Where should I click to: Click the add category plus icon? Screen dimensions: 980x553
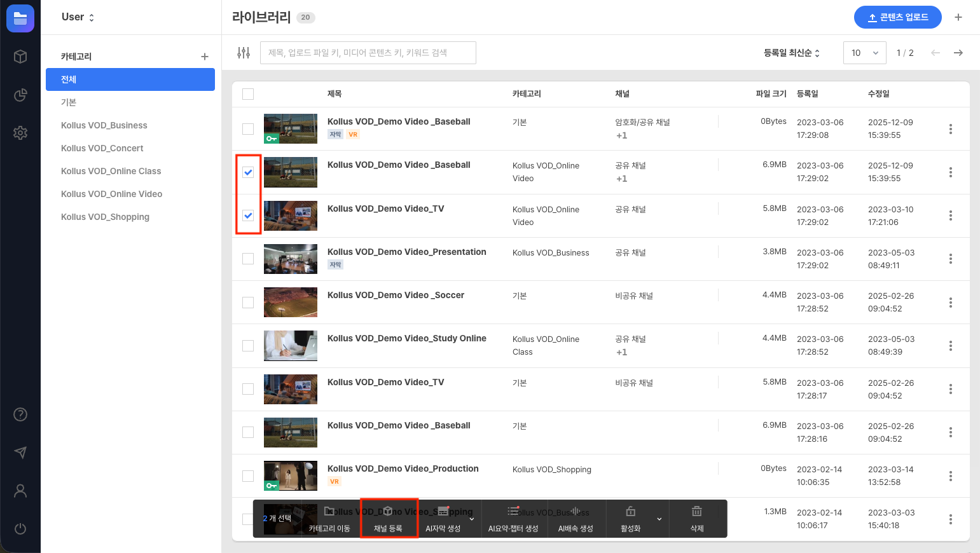tap(205, 57)
